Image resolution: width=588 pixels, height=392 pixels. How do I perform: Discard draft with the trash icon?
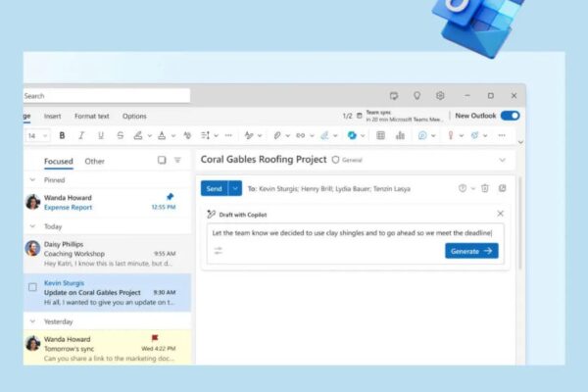click(x=484, y=188)
